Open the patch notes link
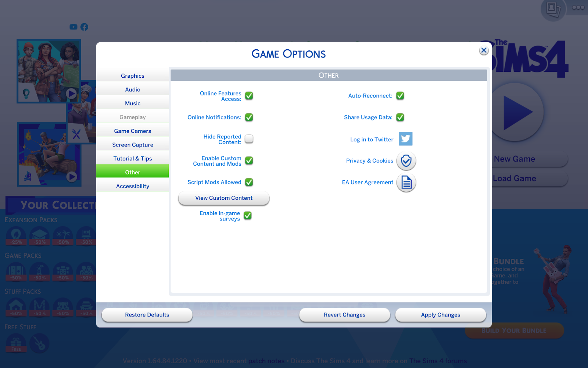The width and height of the screenshot is (588, 368). point(266,361)
